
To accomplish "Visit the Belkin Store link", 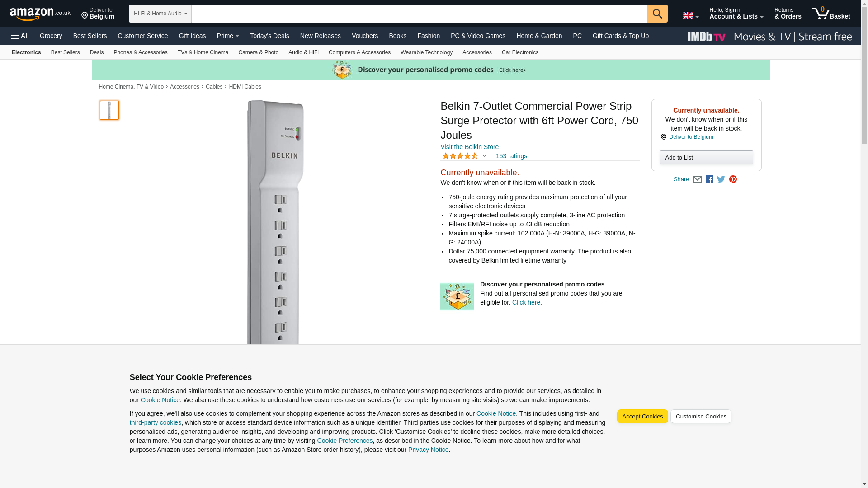I will coord(469,147).
